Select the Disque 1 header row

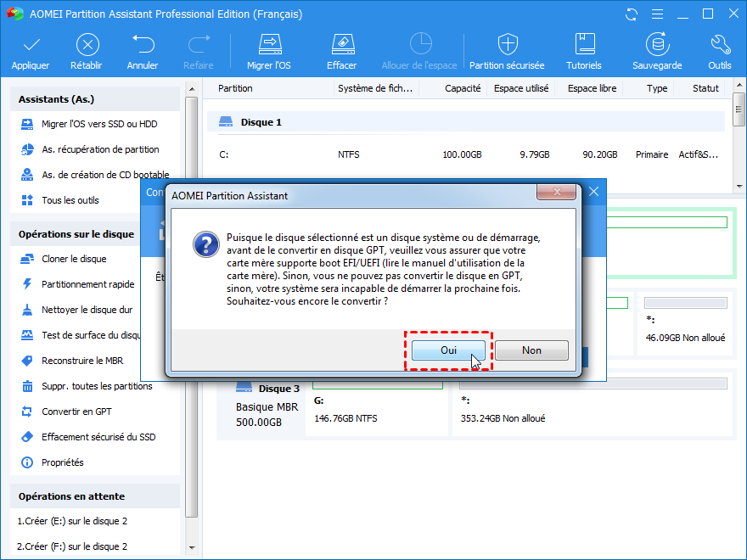466,122
